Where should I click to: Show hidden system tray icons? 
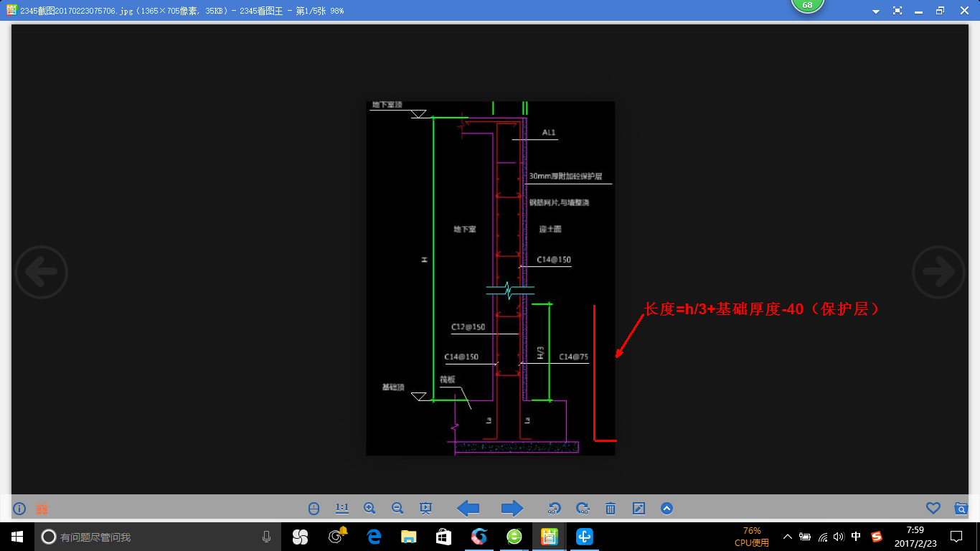coord(788,537)
